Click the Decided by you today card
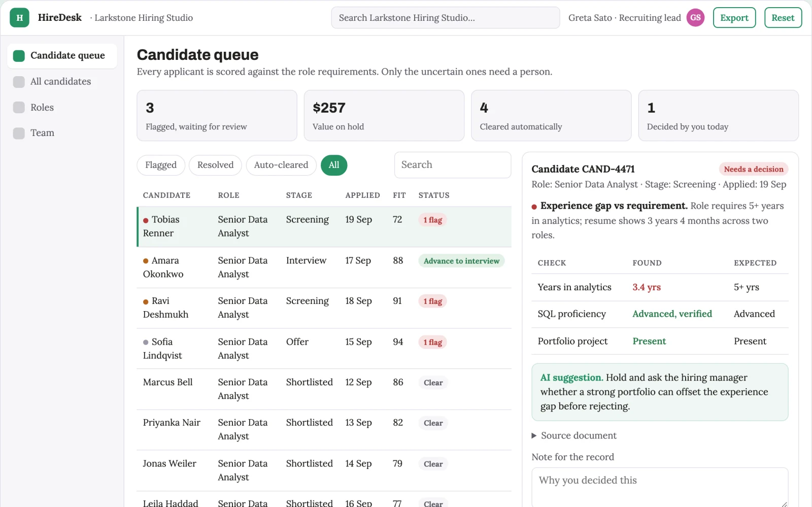 pos(718,116)
